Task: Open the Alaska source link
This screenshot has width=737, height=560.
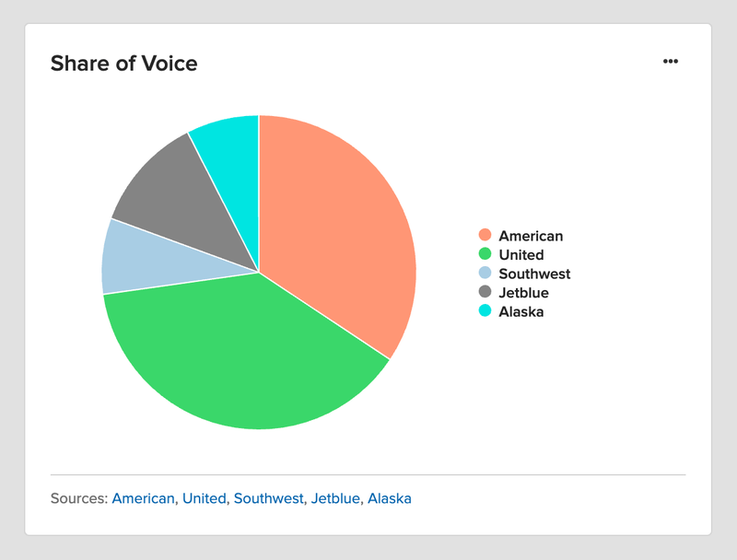Action: pos(388,497)
